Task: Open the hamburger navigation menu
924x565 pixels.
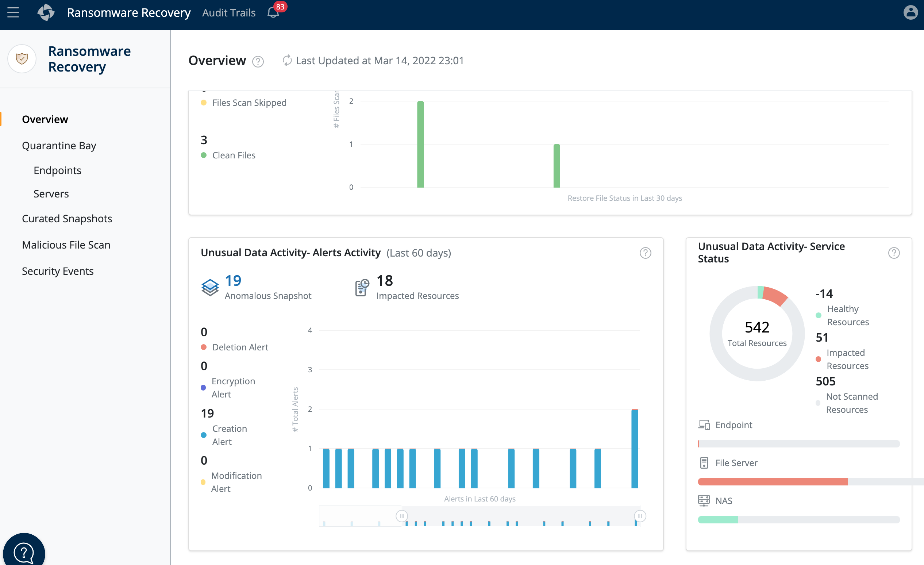Action: tap(13, 12)
